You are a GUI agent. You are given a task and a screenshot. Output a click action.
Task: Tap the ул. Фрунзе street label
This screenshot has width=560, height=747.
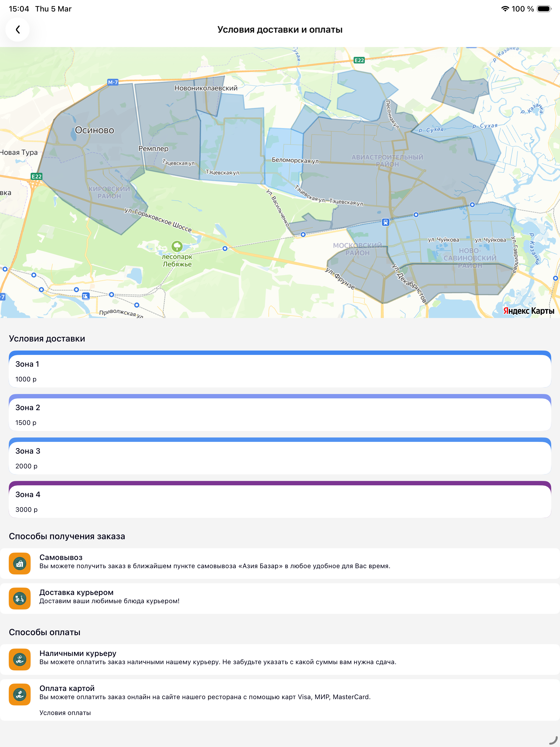[340, 279]
